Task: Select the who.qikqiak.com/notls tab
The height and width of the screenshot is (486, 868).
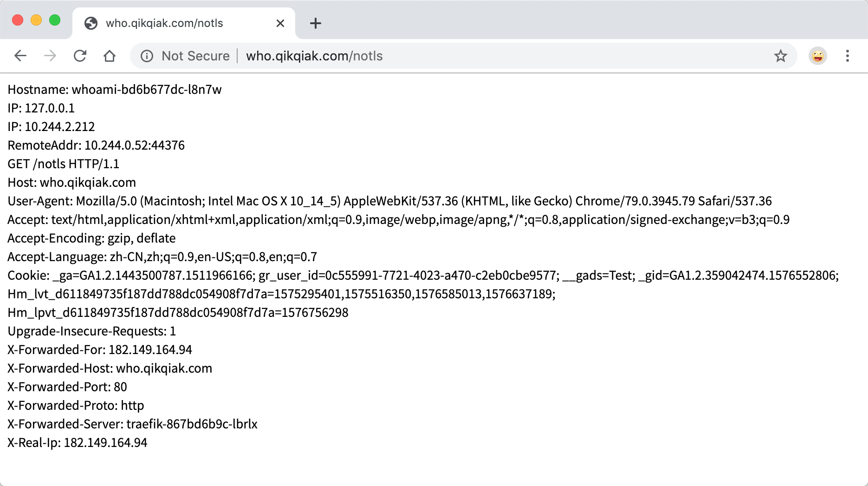Action: pos(176,23)
